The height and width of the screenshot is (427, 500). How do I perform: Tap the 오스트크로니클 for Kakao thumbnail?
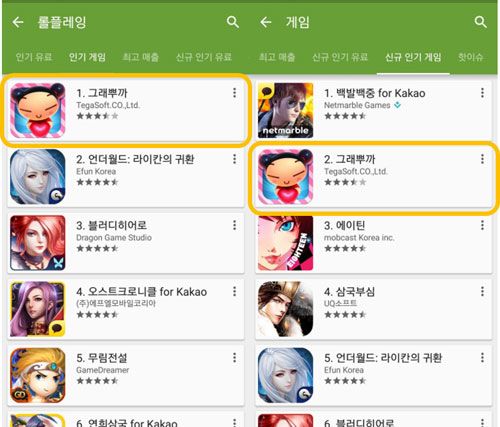[38, 309]
